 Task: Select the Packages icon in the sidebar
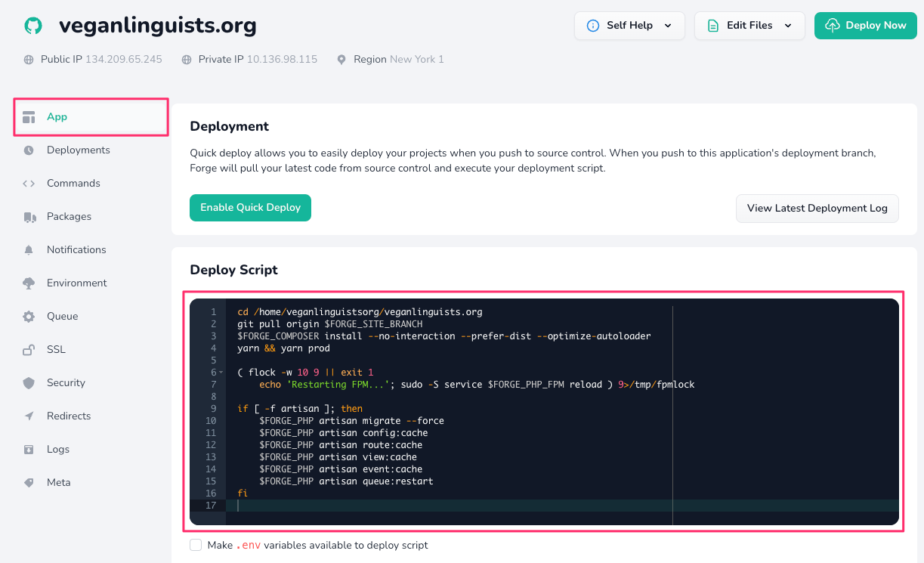[x=29, y=216]
